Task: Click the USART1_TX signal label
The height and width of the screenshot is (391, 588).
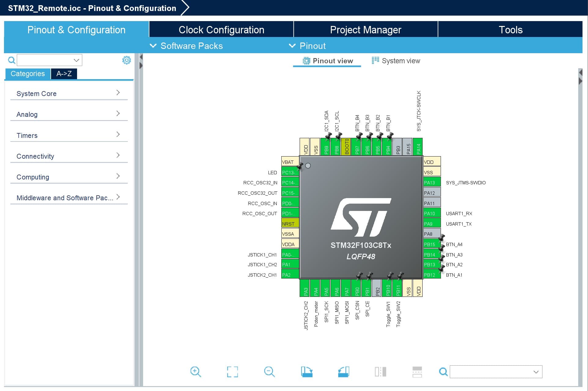Action: click(459, 224)
